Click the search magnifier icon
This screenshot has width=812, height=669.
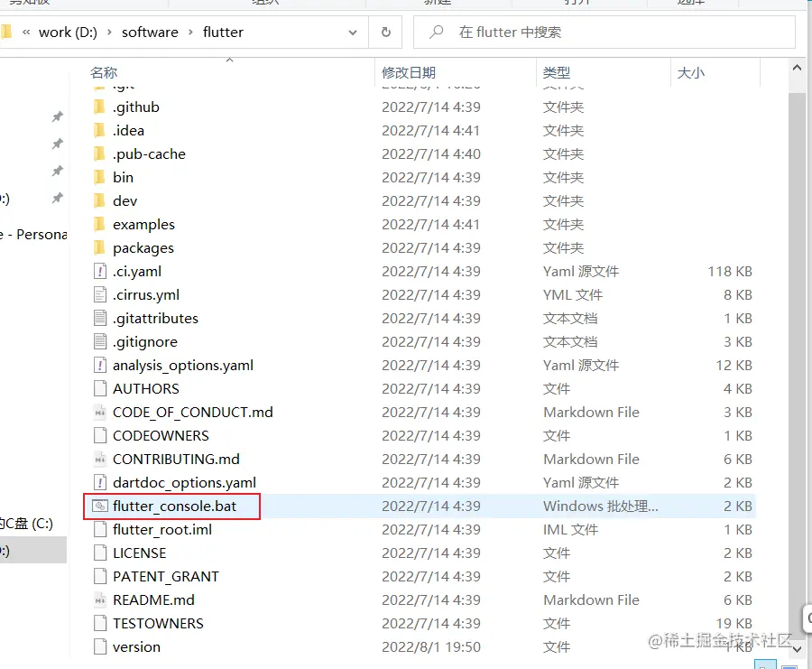click(x=437, y=33)
